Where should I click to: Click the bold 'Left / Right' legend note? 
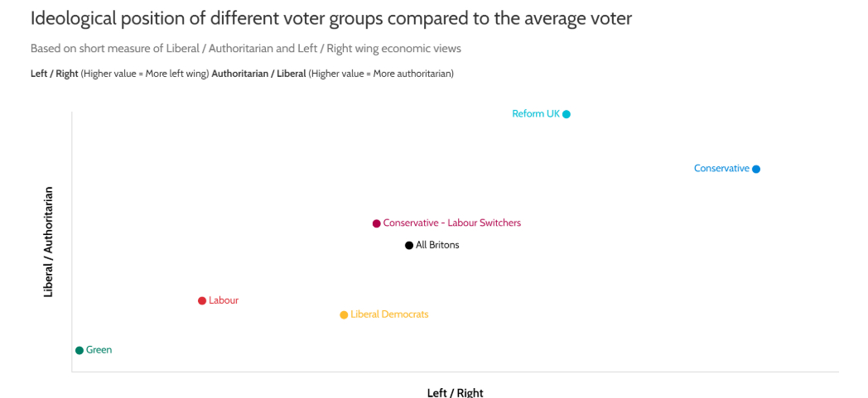[x=54, y=74]
